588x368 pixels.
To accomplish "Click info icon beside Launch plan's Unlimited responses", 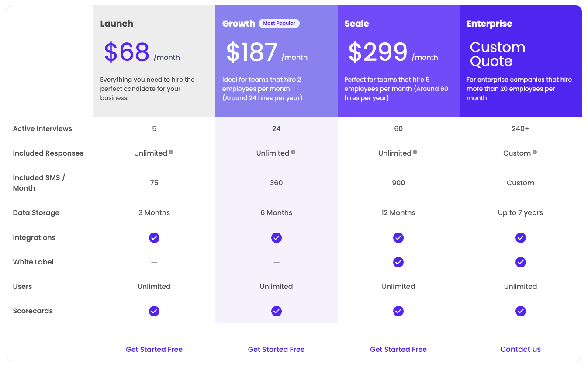I will point(171,152).
